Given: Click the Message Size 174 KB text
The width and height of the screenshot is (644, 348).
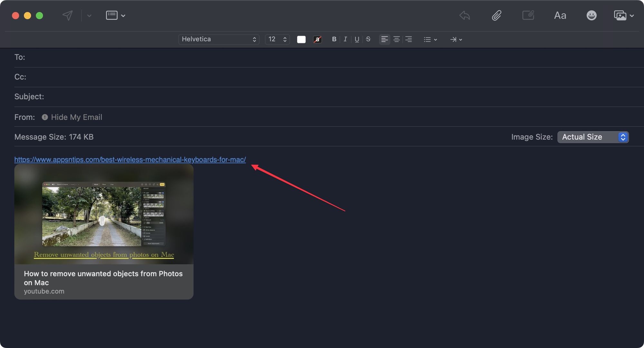Looking at the screenshot, I should [54, 137].
